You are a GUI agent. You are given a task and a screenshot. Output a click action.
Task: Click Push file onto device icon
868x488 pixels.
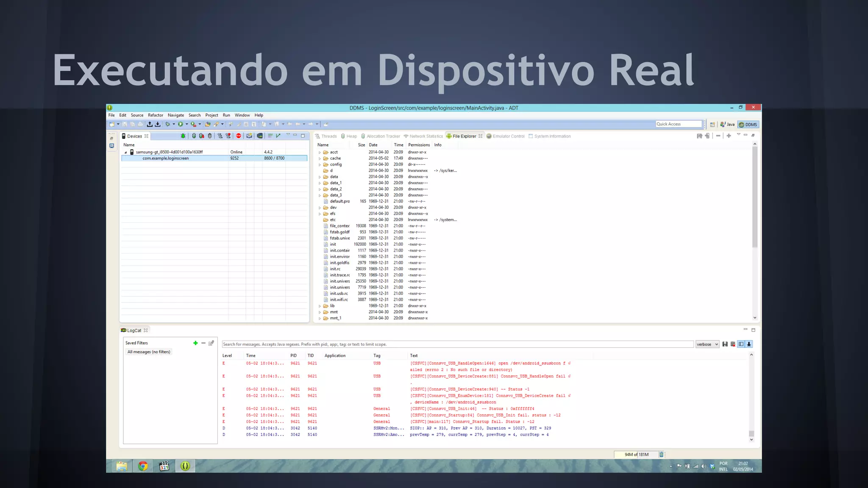point(707,136)
